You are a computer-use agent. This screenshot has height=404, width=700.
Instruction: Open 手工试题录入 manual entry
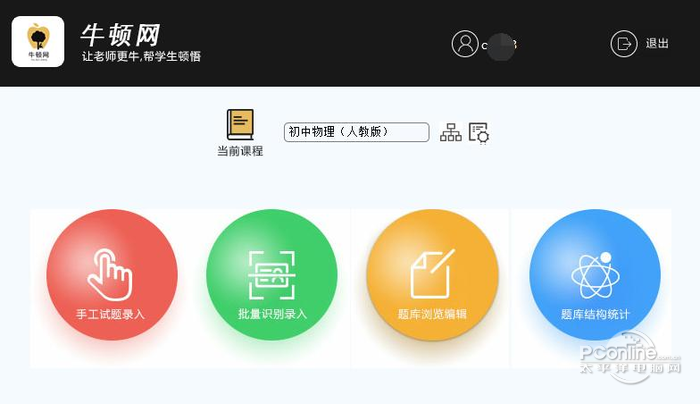(x=111, y=314)
